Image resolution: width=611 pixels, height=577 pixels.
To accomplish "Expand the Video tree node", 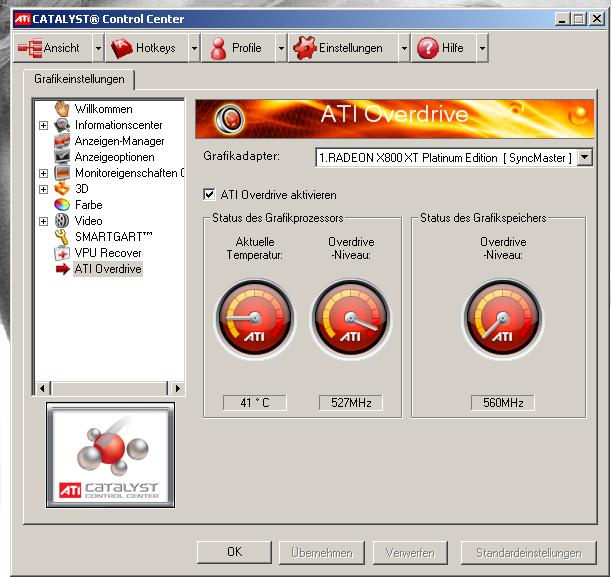I will (44, 221).
